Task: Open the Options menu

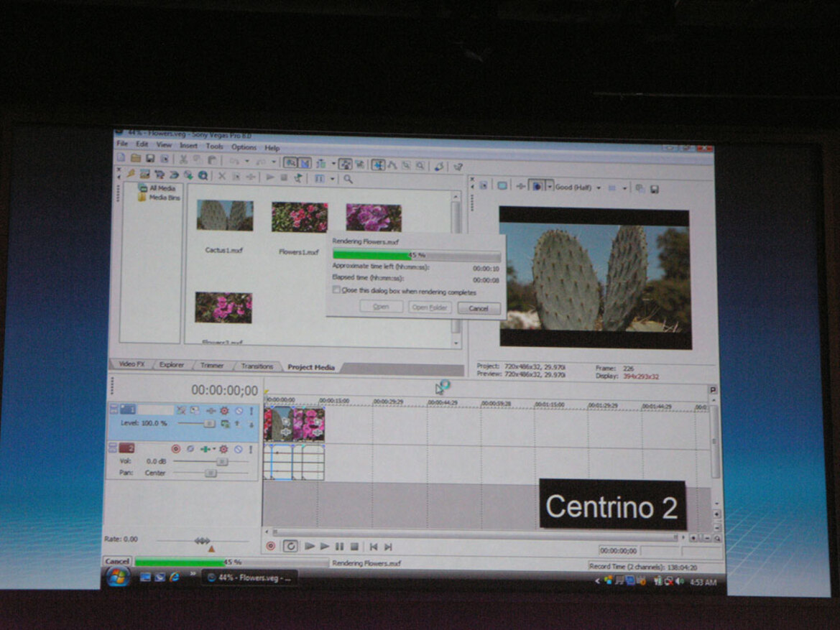Action: pyautogui.click(x=244, y=147)
